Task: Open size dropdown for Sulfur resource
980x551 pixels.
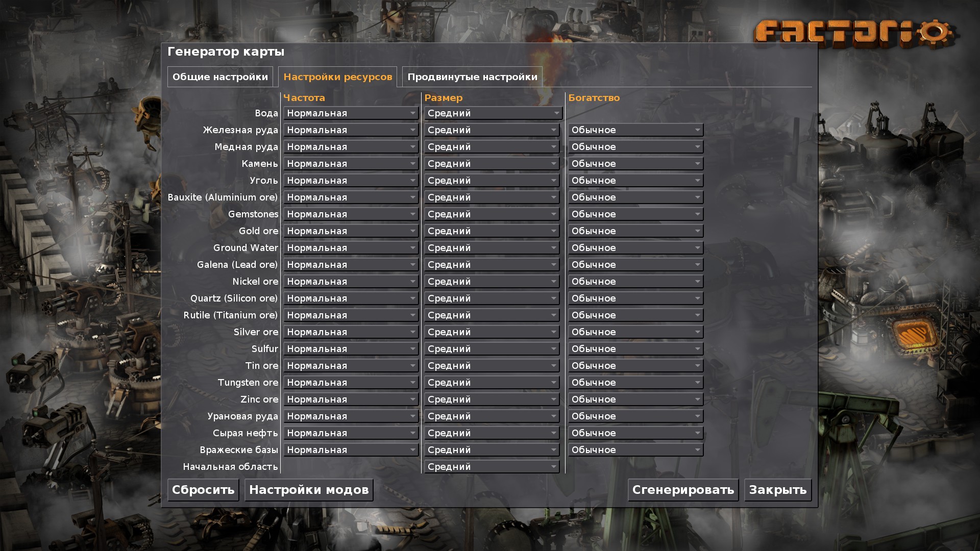Action: pos(491,348)
